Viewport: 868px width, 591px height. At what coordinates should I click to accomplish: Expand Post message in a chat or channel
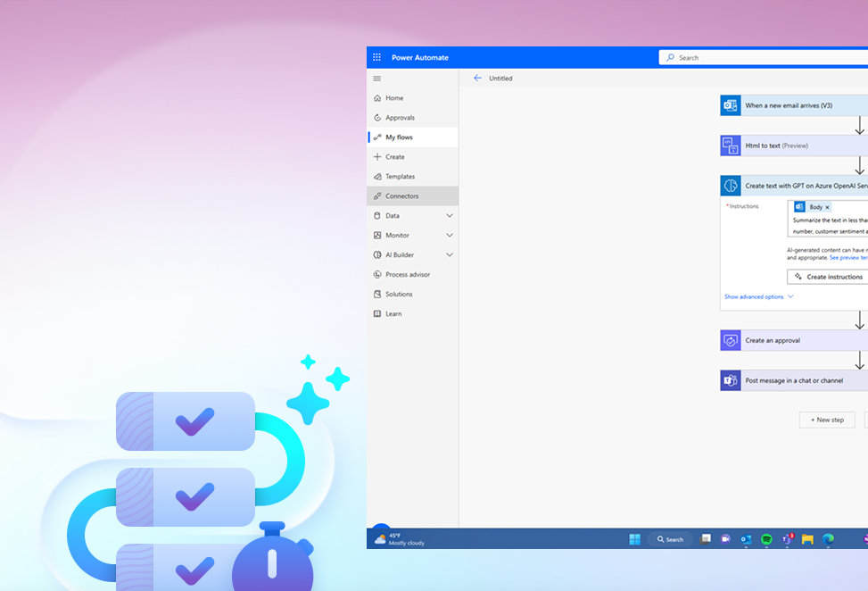794,380
